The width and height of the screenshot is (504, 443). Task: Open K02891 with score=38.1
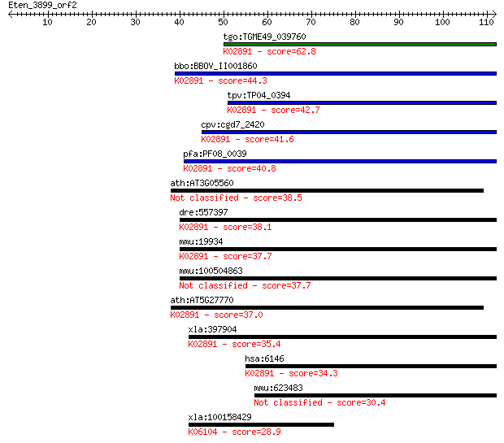point(225,227)
